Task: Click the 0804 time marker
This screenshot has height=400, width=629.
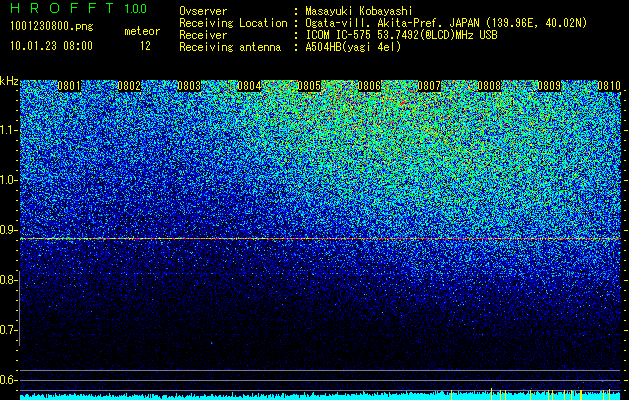Action: pos(249,86)
